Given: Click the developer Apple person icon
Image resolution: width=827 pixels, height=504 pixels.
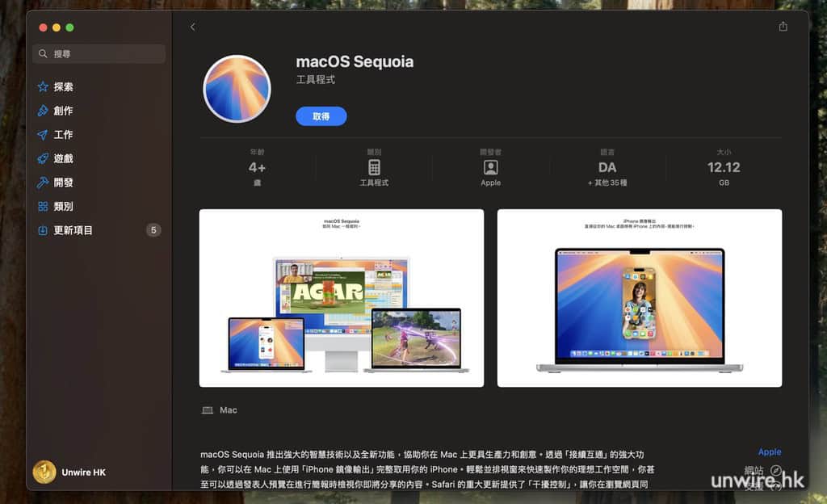Looking at the screenshot, I should [490, 167].
